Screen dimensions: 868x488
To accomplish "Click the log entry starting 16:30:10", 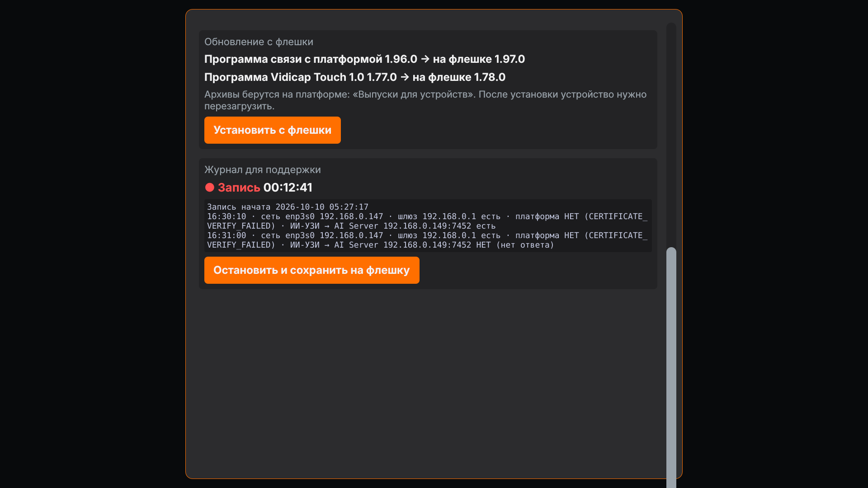I will coord(427,221).
